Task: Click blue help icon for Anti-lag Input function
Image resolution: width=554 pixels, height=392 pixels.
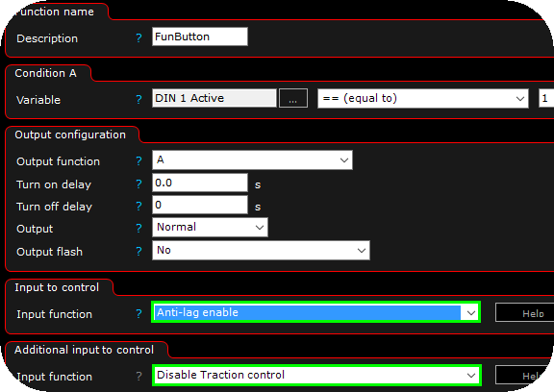Action: pos(138,313)
